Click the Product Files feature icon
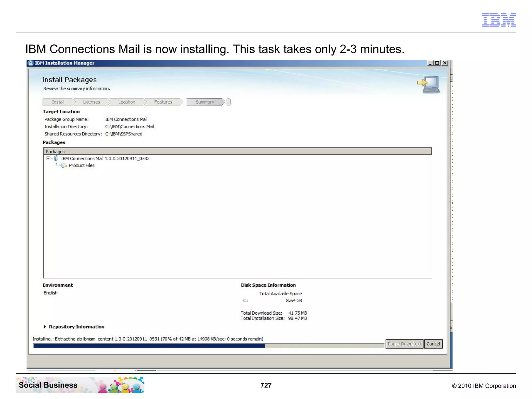Screen dimensions: 532x399 (64, 165)
